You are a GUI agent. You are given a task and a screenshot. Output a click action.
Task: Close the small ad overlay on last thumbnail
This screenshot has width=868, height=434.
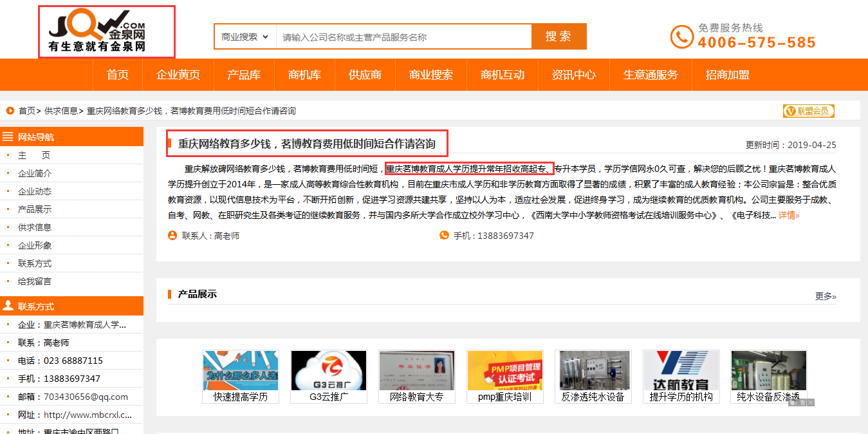[811, 402]
